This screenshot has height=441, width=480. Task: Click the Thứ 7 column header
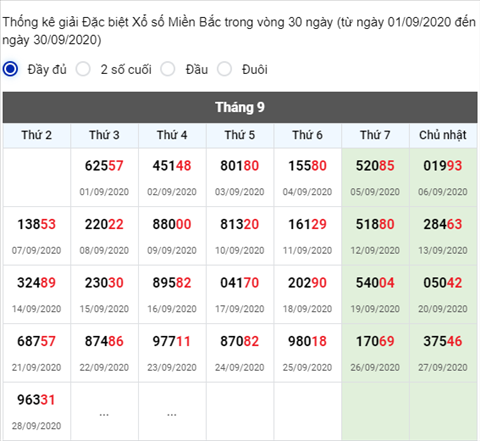[375, 135]
